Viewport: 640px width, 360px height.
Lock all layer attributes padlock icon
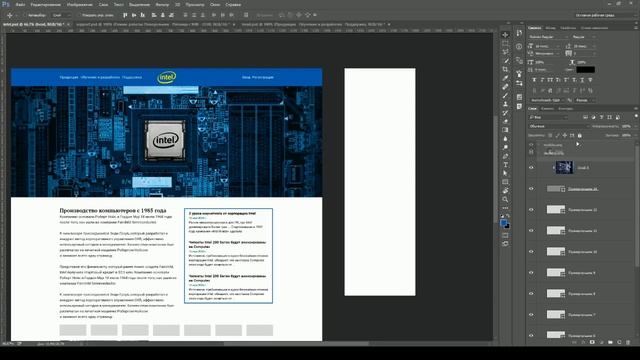pos(580,135)
